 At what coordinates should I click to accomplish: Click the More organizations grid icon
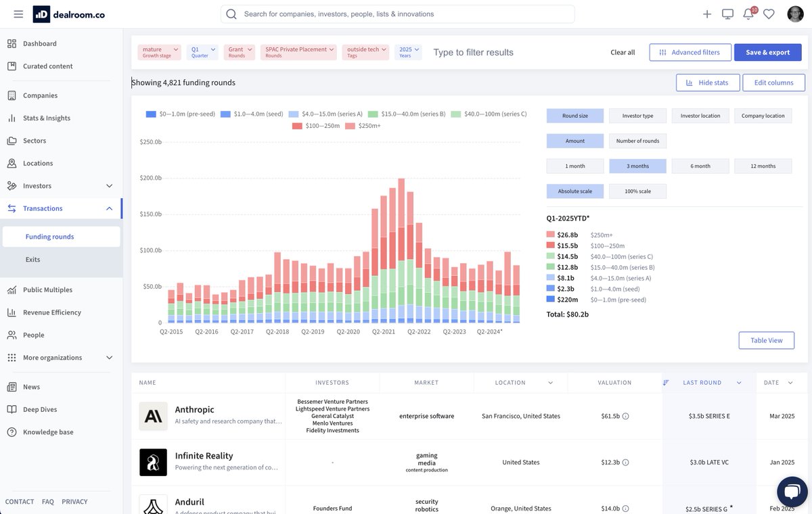pos(12,358)
